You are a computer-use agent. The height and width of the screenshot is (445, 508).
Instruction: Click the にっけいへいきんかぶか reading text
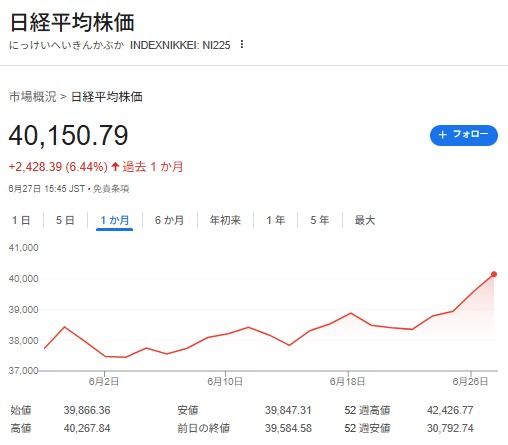[x=67, y=45]
